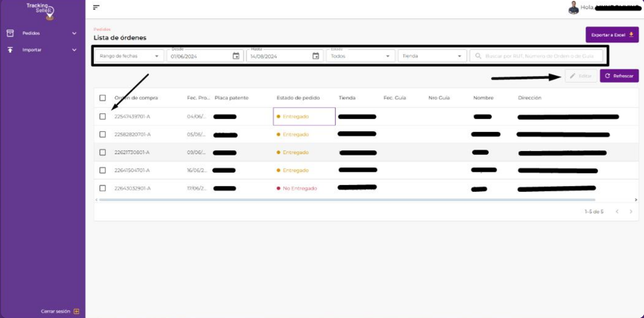The width and height of the screenshot is (644, 318).
Task: Click scroll right arrow of table scrollbar
Action: 636,200
